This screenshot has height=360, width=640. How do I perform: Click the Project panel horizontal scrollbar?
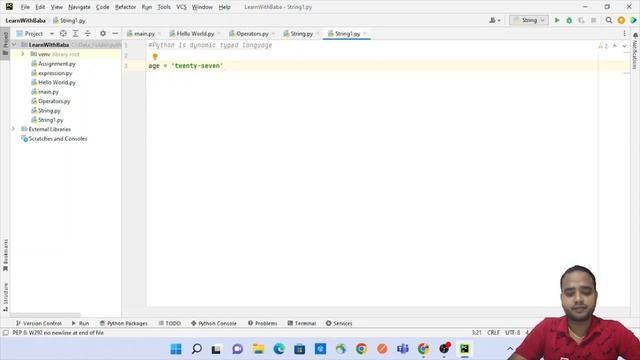[45, 315]
